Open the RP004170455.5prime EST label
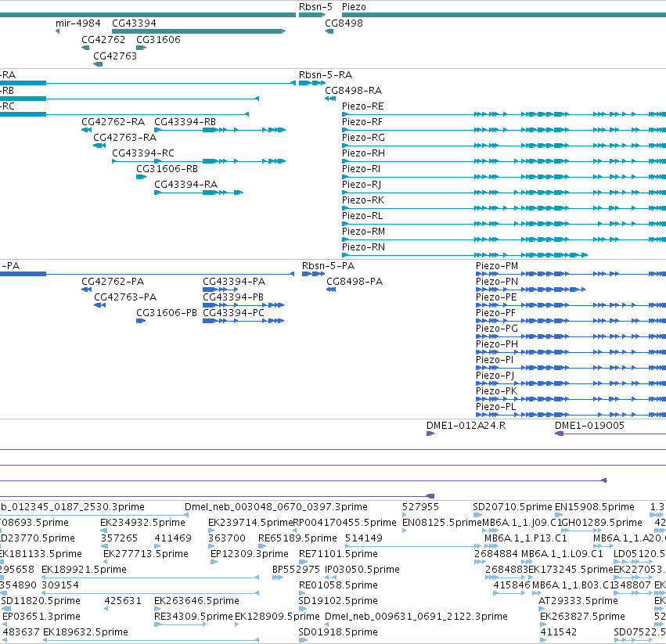666x644 pixels. (344, 523)
